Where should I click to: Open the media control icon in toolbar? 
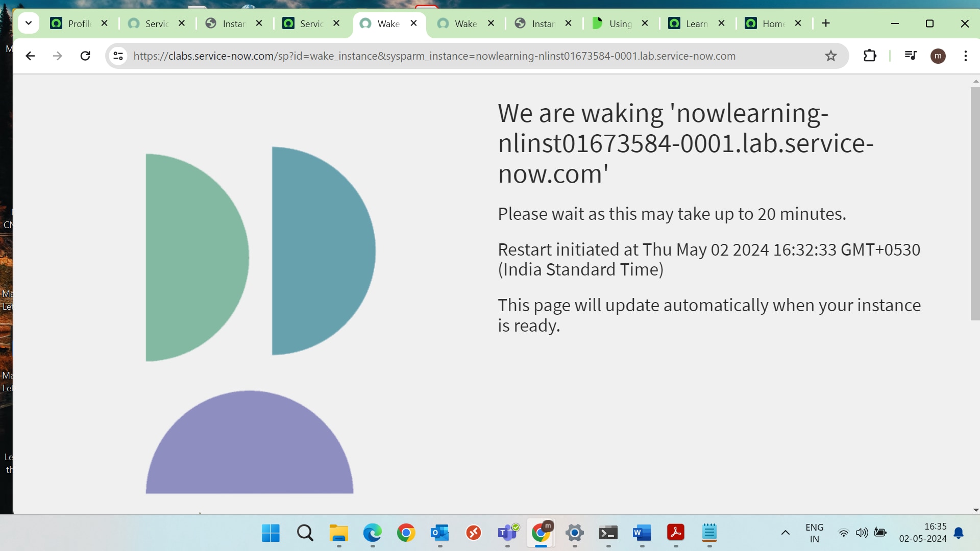pyautogui.click(x=911, y=56)
